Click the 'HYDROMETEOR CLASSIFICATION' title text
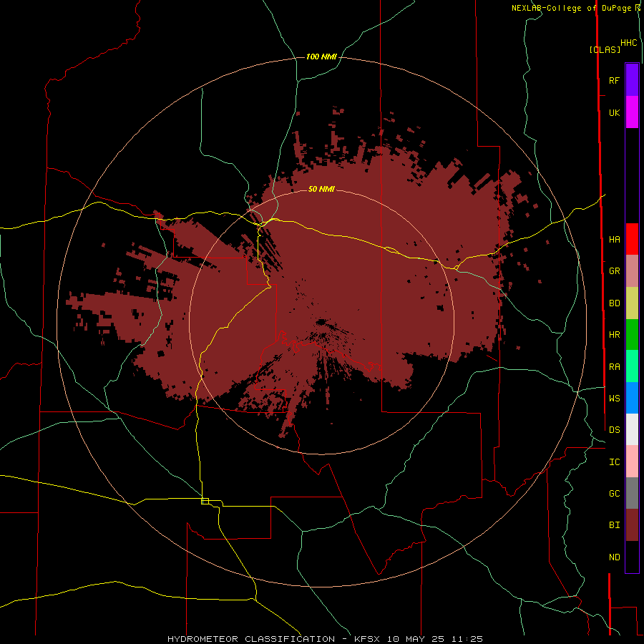The height and width of the screenshot is (644, 644). pos(251,639)
